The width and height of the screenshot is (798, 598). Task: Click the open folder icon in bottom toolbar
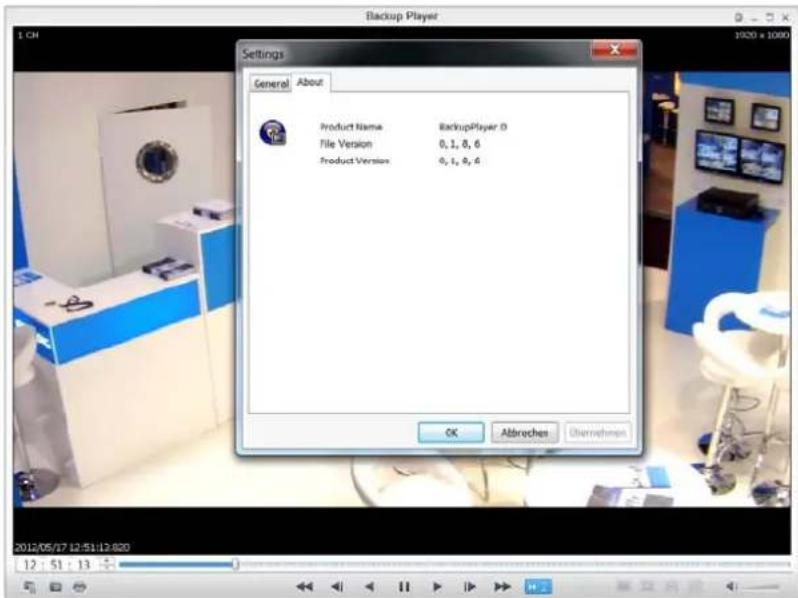(x=55, y=587)
